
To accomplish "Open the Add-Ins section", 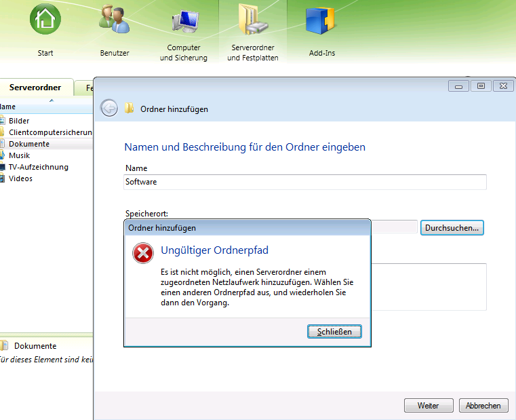I will tap(321, 20).
